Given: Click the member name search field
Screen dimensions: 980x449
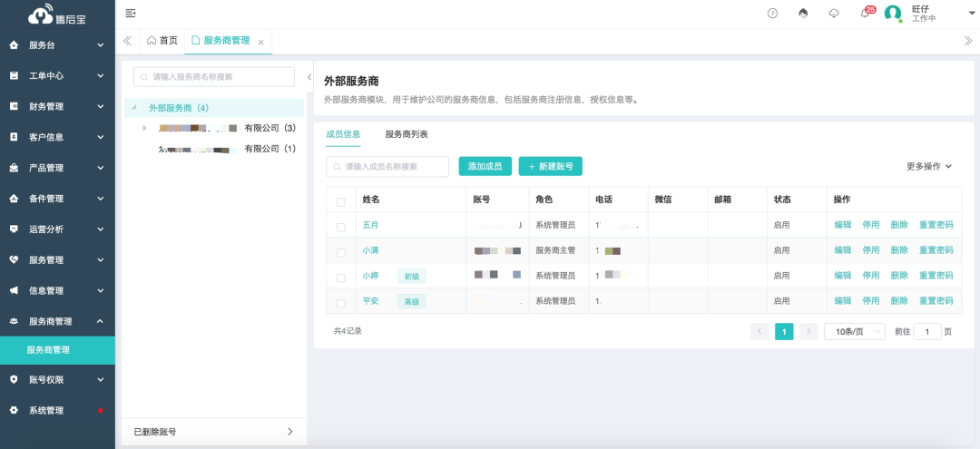Looking at the screenshot, I should pos(387,166).
